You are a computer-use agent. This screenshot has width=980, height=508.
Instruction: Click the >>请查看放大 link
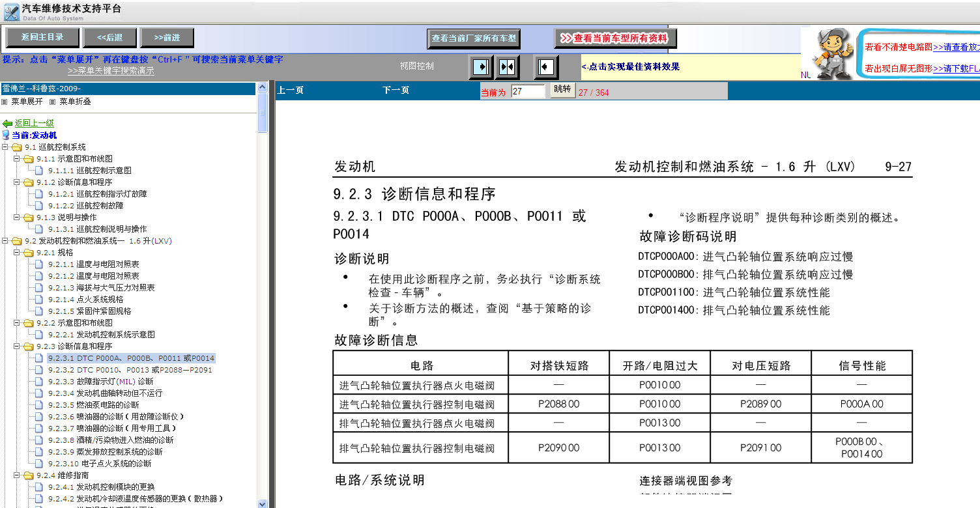pos(956,47)
